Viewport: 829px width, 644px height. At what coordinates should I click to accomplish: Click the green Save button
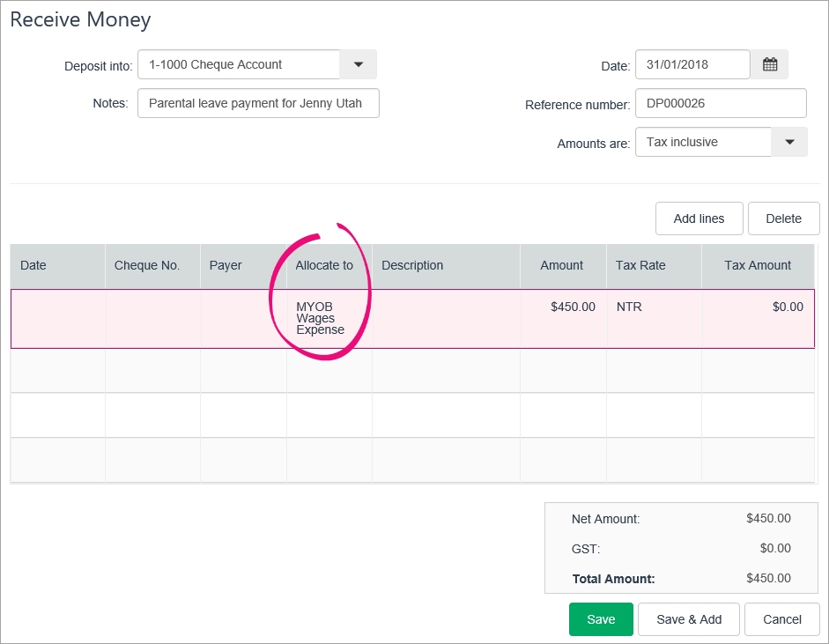click(x=601, y=619)
